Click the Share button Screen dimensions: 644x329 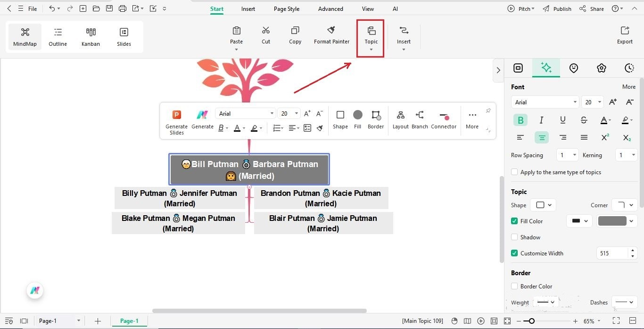point(592,8)
